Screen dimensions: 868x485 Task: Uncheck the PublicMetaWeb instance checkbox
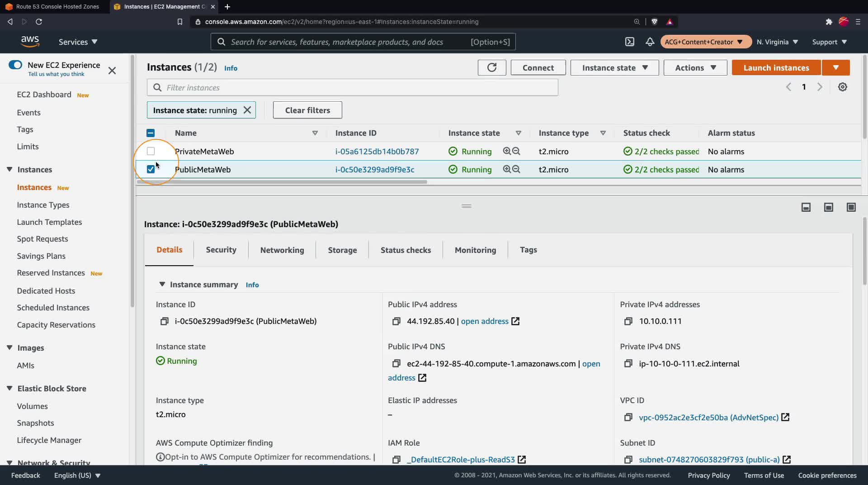[151, 169]
